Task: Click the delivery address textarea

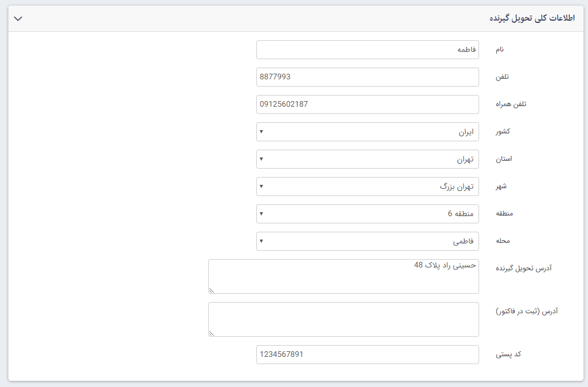Action: pyautogui.click(x=343, y=276)
